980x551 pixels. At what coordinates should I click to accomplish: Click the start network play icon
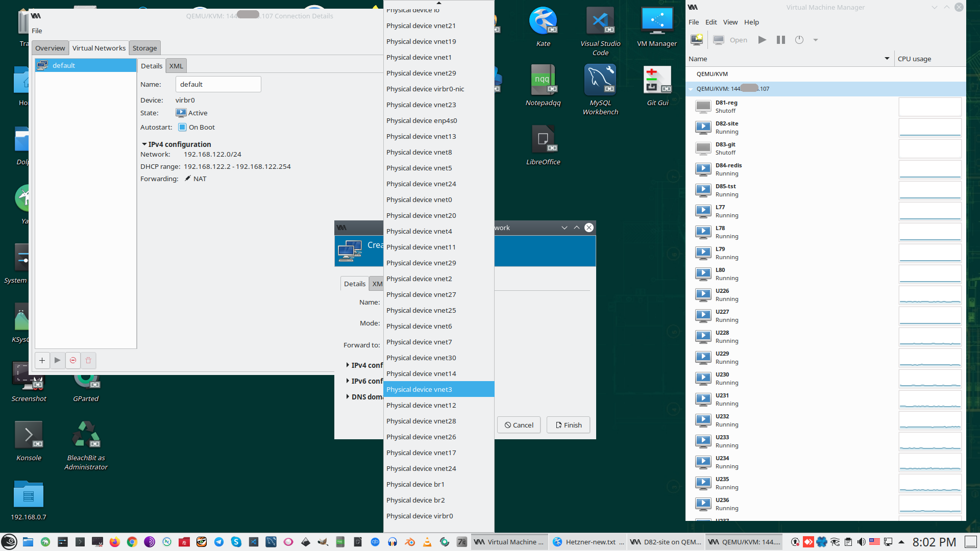58,360
